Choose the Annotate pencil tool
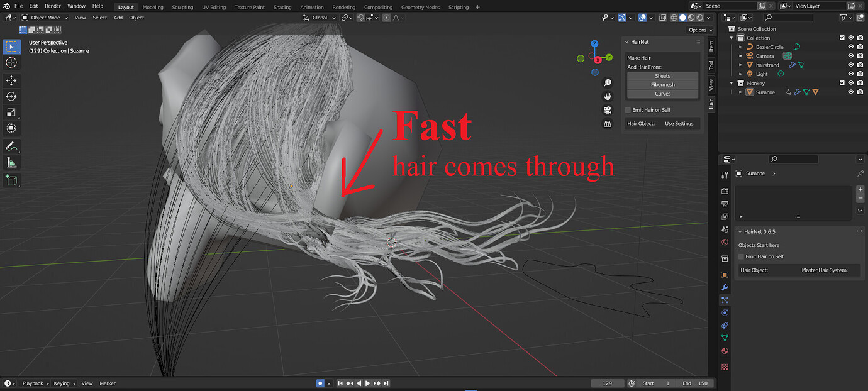Viewport: 868px width, 391px height. point(11,146)
